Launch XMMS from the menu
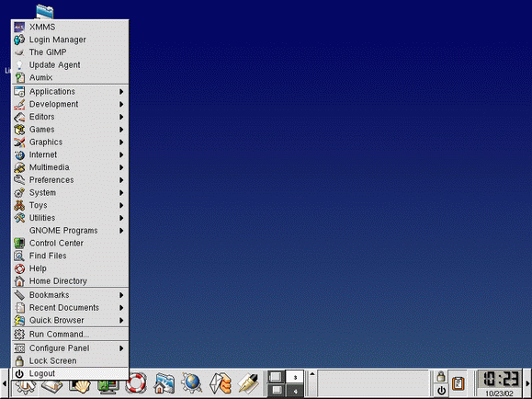 coord(70,27)
